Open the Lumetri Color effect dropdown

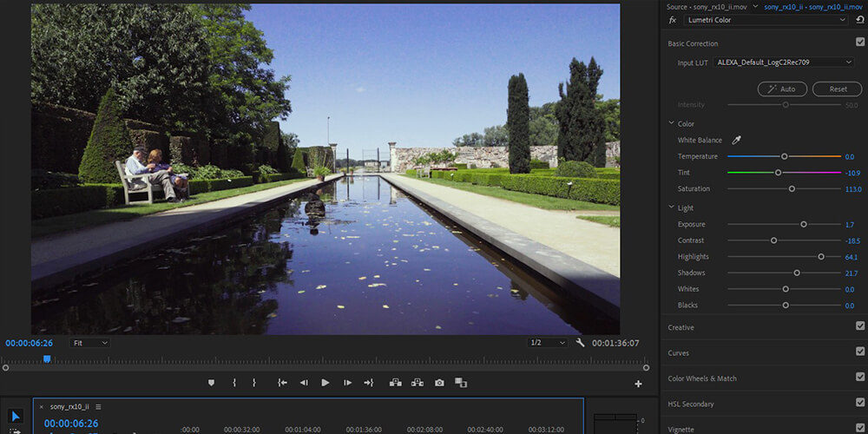tap(766, 20)
